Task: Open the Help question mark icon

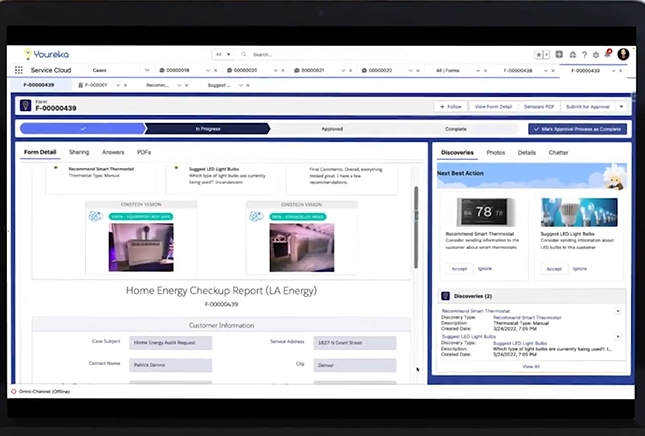Action: point(584,54)
